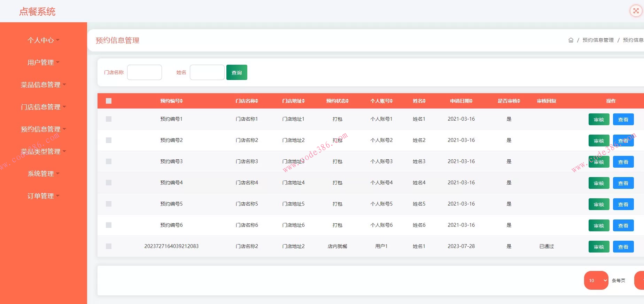The width and height of the screenshot is (644, 304).
Task: Select checkbox for row 2023727164039212083
Action: coord(109,246)
